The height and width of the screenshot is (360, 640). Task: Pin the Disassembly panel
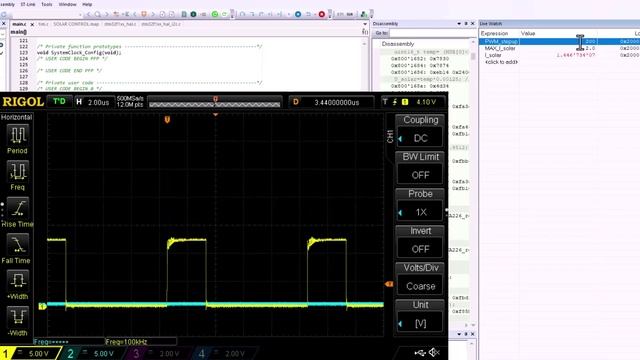coord(466,24)
